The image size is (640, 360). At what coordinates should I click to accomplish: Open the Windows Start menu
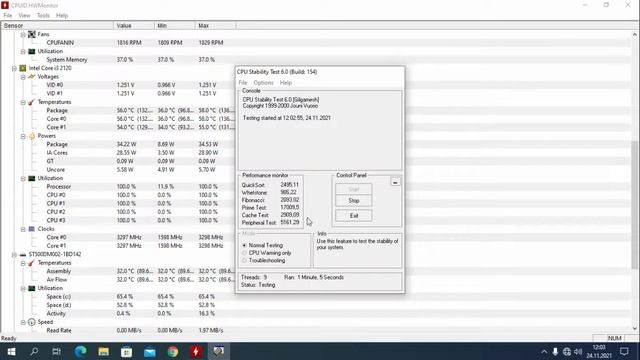pyautogui.click(x=11, y=351)
